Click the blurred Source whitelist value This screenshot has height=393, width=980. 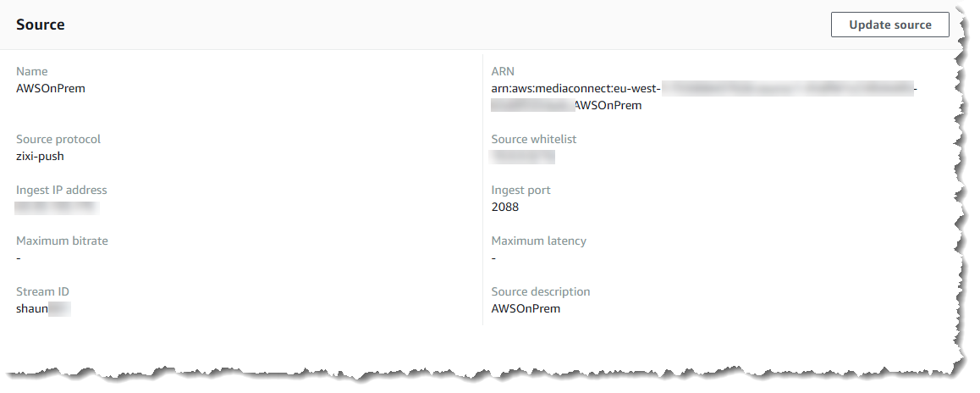(522, 156)
